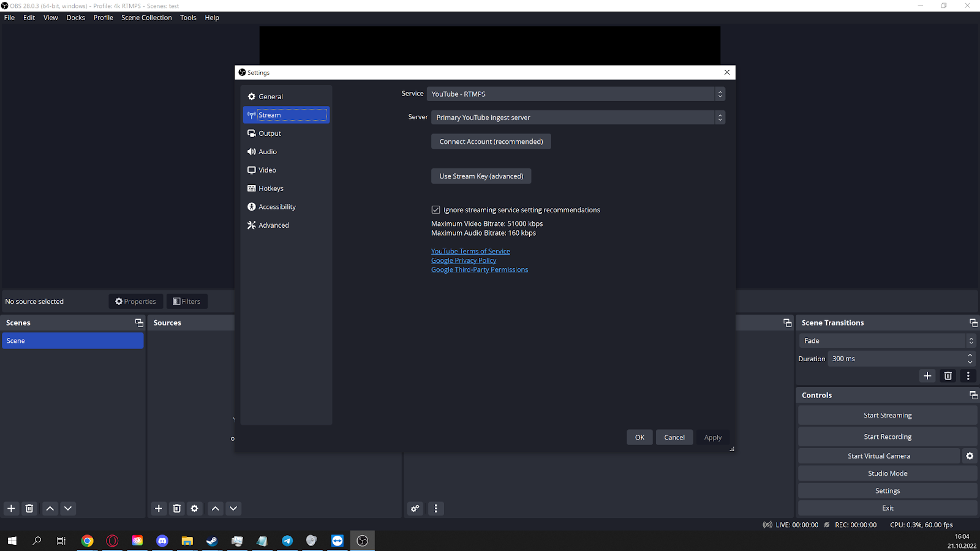Open the Profile menu
Screen dimensions: 980x551
(x=104, y=18)
